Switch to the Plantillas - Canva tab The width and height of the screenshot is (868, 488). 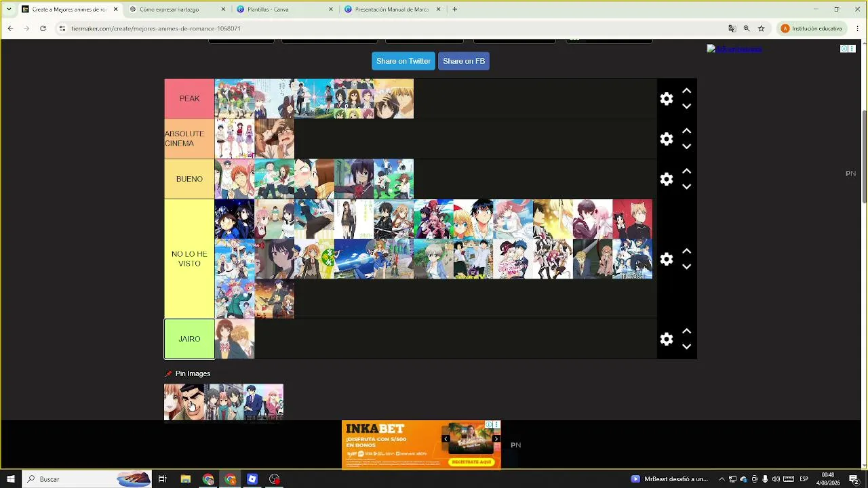pyautogui.click(x=283, y=9)
